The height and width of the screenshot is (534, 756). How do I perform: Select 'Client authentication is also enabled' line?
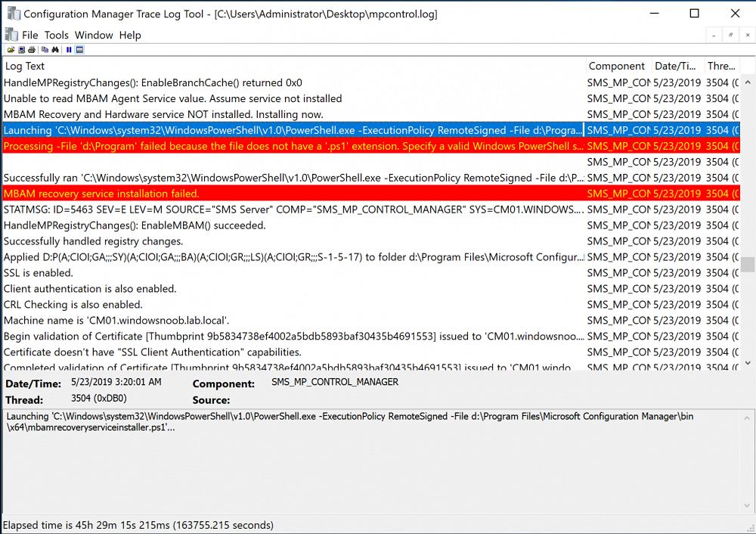pyautogui.click(x=371, y=289)
